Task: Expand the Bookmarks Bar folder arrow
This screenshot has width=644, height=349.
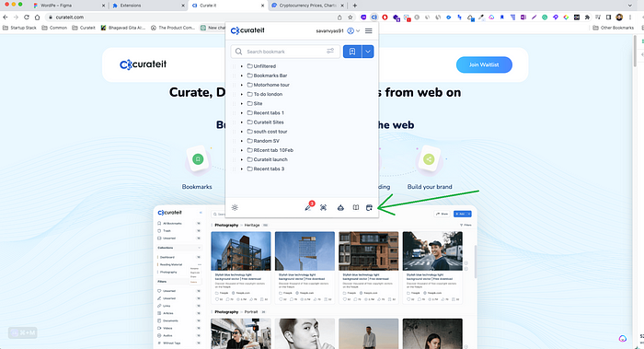Action: (241, 76)
